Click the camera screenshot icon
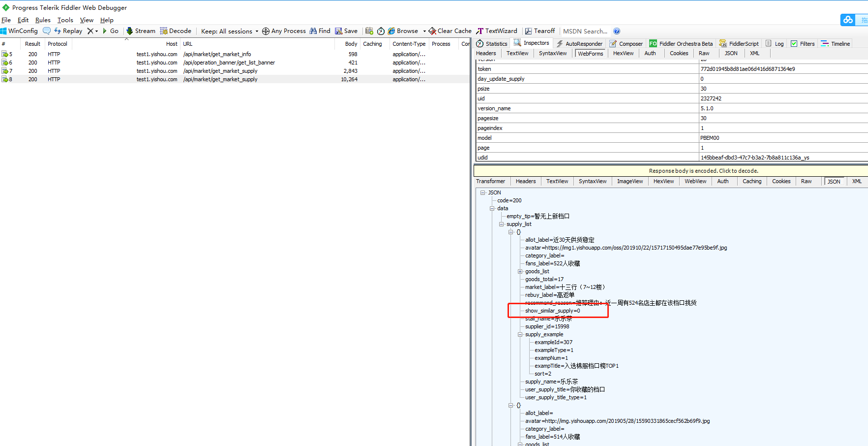The image size is (868, 446). tap(369, 31)
